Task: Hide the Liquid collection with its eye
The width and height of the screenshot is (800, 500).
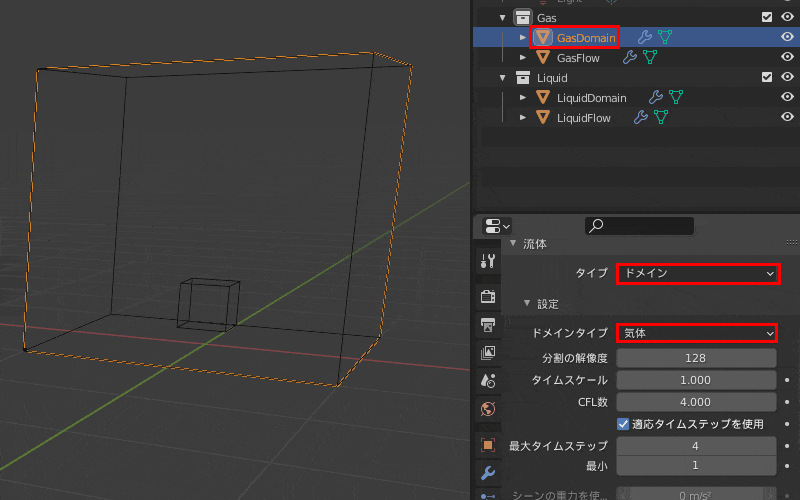Action: tap(787, 77)
